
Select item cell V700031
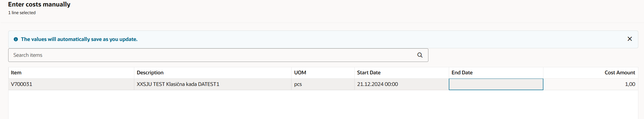(22, 84)
